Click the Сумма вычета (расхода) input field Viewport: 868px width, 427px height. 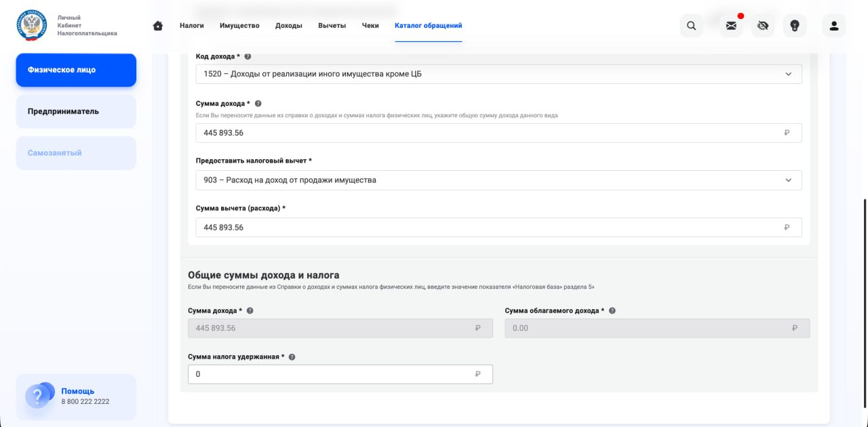(x=488, y=228)
